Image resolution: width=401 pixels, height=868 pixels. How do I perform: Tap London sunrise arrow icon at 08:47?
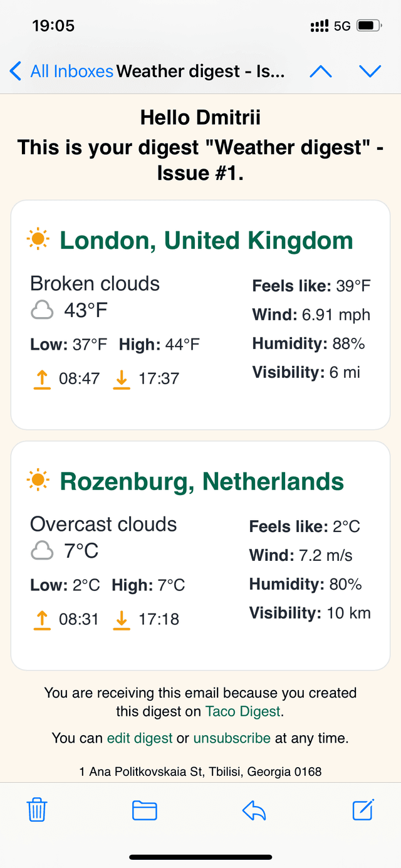pos(42,379)
